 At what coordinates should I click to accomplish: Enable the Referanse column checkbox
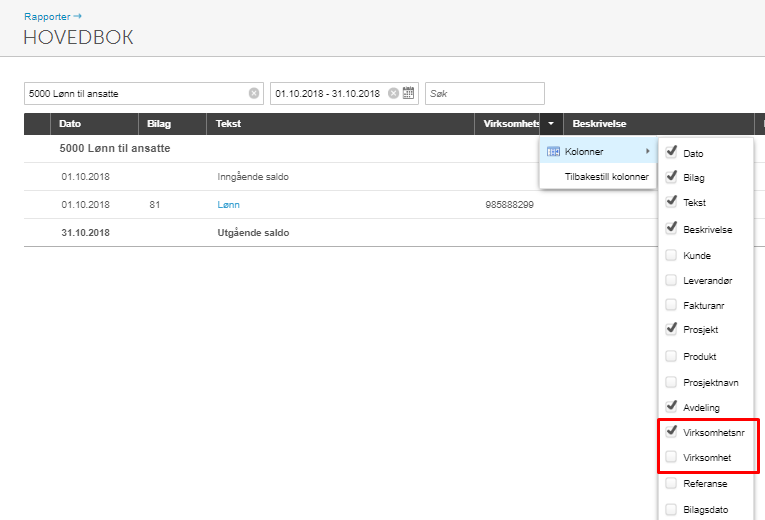click(671, 483)
